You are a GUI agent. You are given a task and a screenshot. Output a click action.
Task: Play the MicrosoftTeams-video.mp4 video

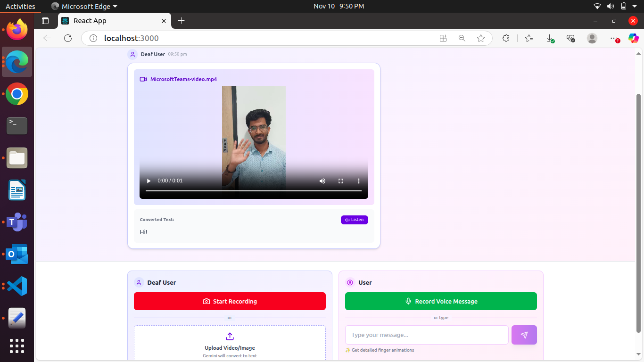149,181
